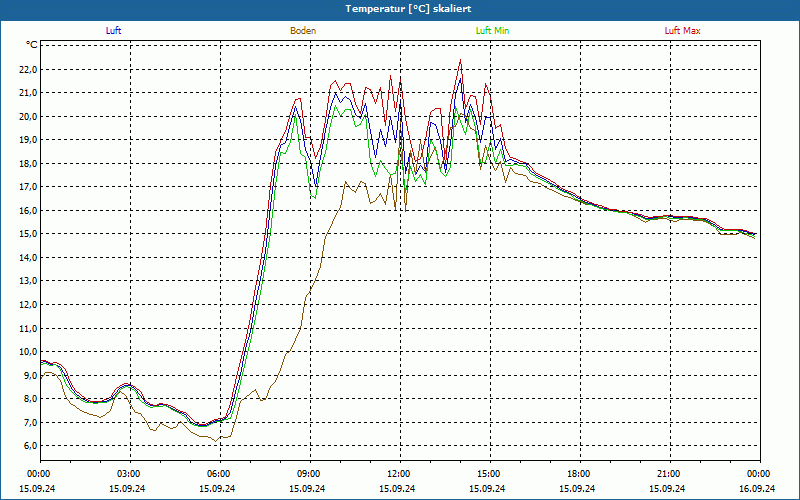Click the 10,0 y-axis value

28,352
